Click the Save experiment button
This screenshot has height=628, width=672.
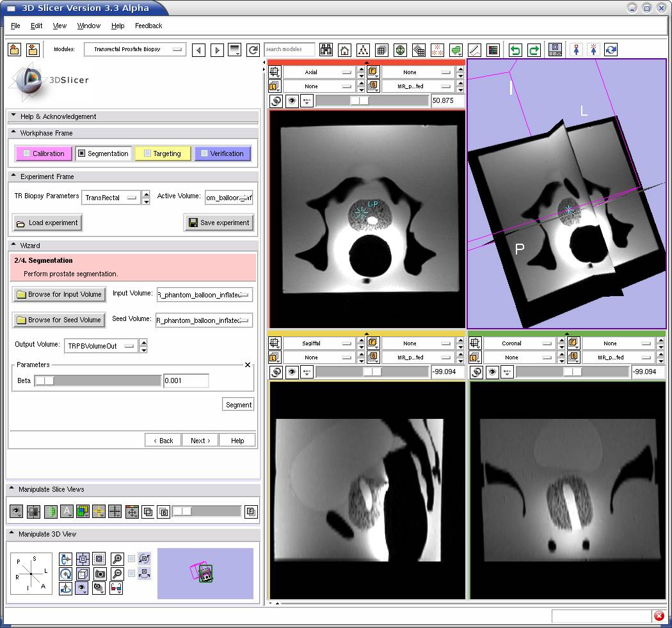[x=219, y=223]
